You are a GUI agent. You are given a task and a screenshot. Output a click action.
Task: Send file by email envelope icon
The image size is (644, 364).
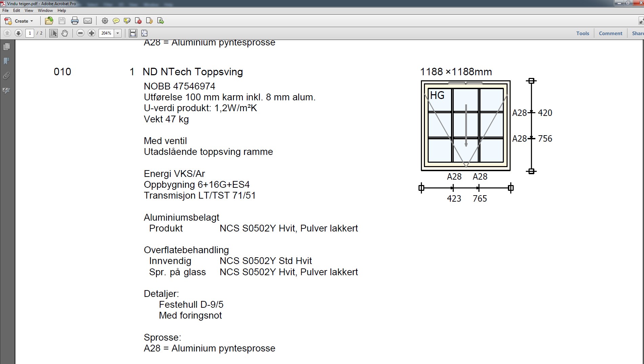point(88,21)
